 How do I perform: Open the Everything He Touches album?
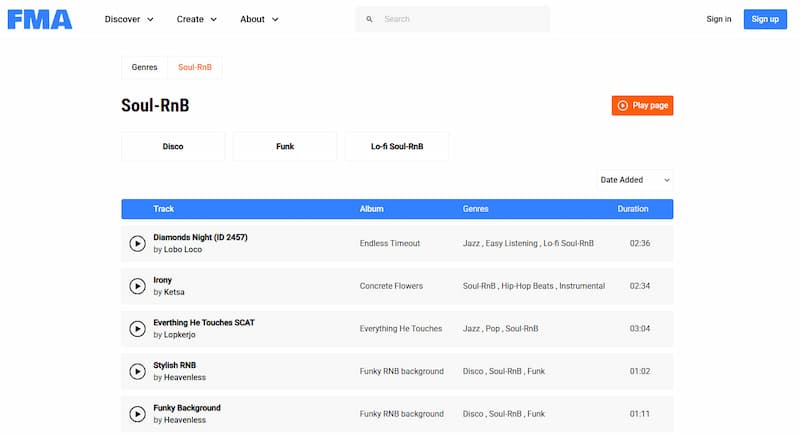[401, 329]
